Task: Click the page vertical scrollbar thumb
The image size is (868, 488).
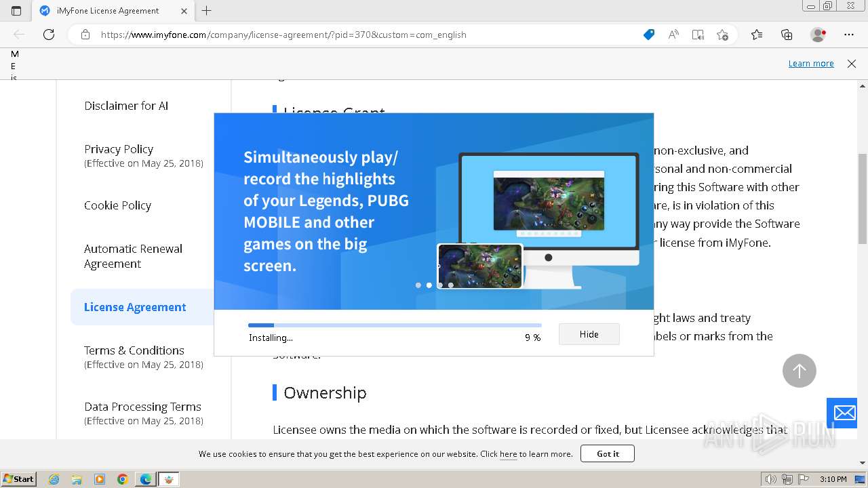Action: coord(863,199)
